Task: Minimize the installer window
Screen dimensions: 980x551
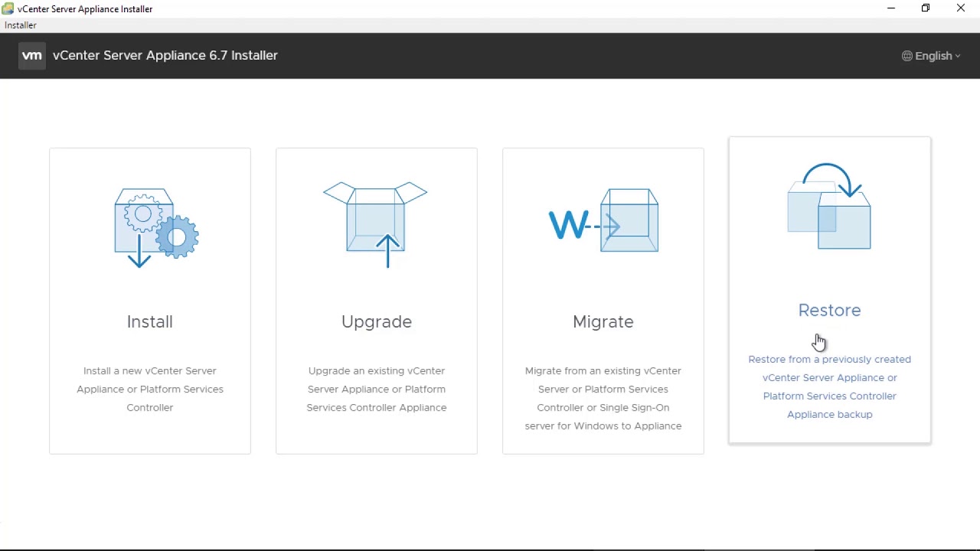Action: point(891,8)
